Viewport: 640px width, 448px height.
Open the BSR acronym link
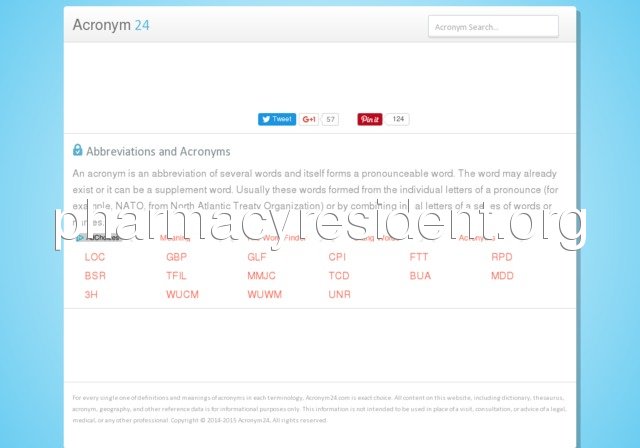(95, 276)
